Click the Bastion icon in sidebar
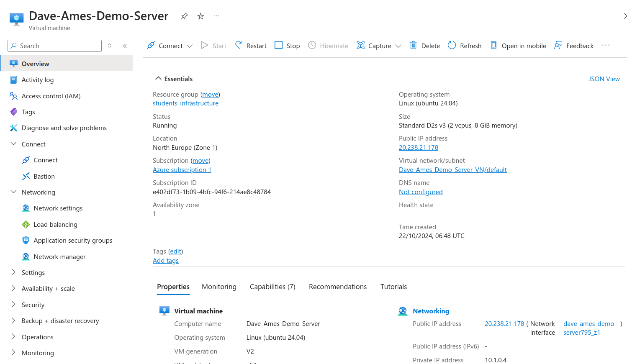The image size is (627, 364). (x=26, y=177)
